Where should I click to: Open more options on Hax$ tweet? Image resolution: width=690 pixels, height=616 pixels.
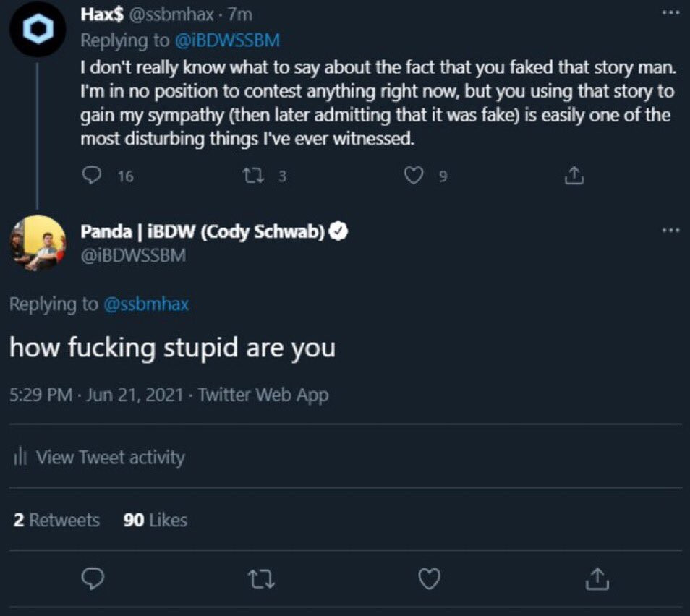point(670,14)
